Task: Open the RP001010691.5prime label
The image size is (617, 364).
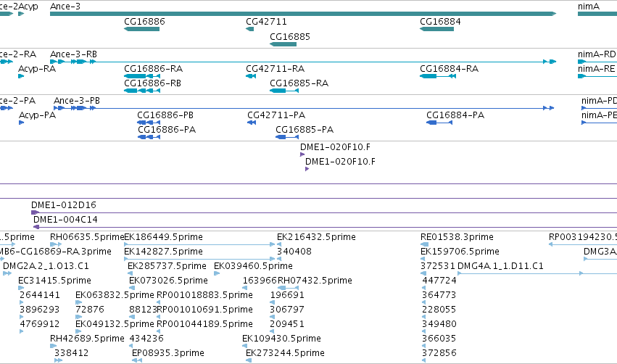Action: point(205,310)
